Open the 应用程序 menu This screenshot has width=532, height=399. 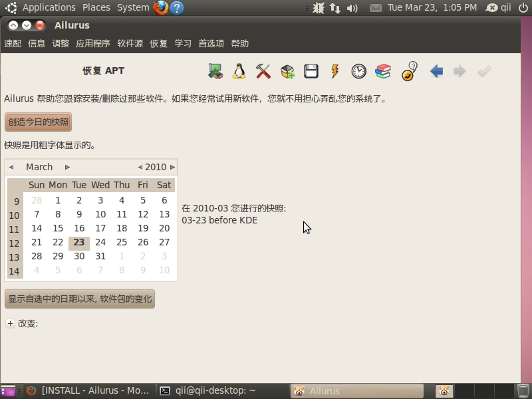point(93,43)
